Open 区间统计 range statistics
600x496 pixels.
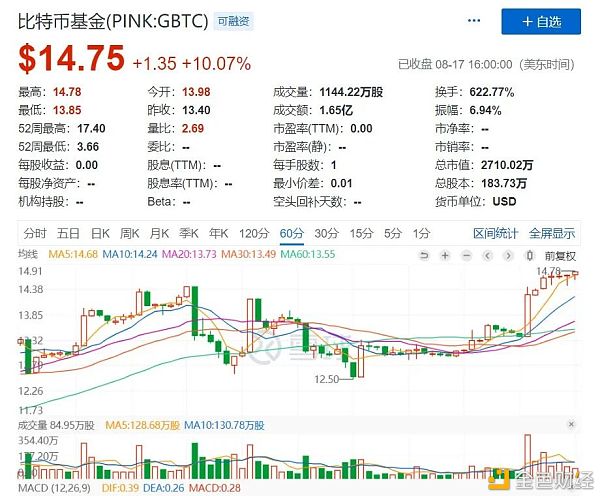[496, 233]
